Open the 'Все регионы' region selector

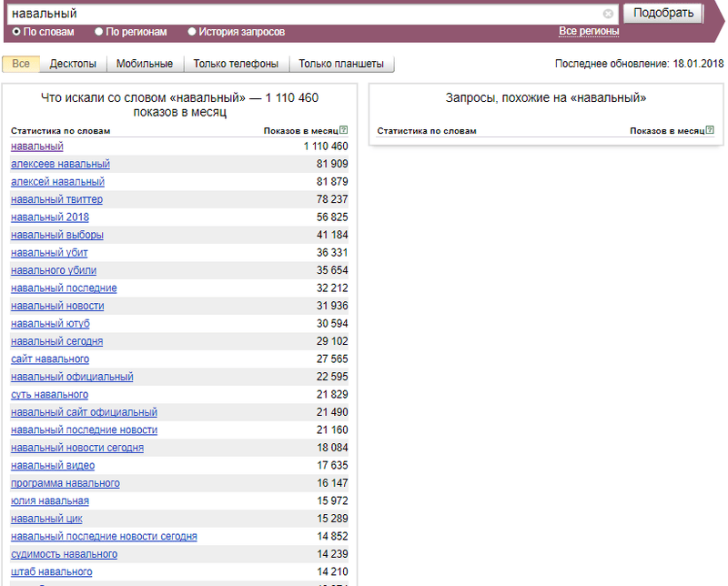click(589, 32)
